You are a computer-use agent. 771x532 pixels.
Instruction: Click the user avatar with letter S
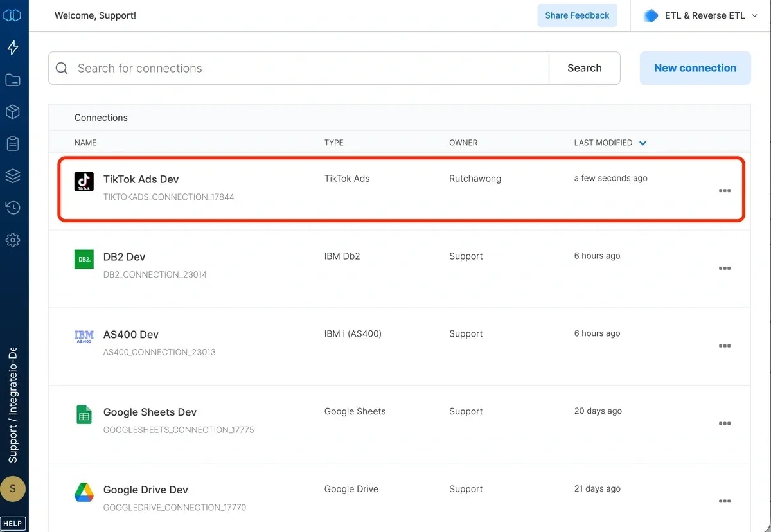click(x=13, y=489)
